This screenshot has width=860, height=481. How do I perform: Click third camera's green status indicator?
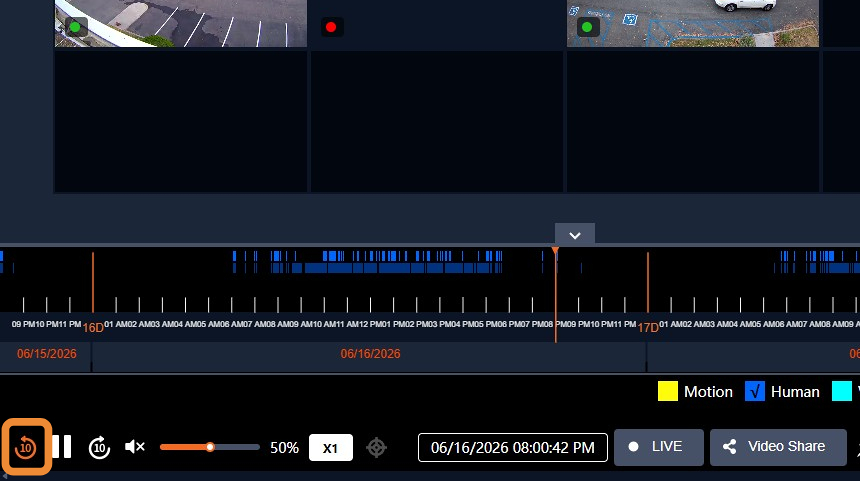[x=587, y=27]
